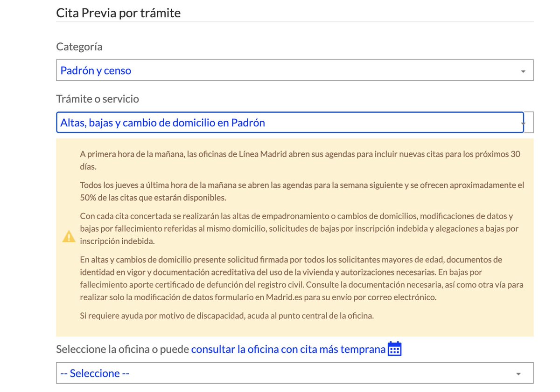Click the text Seleccione la oficina o puede
This screenshot has width=560, height=392.
pos(123,349)
